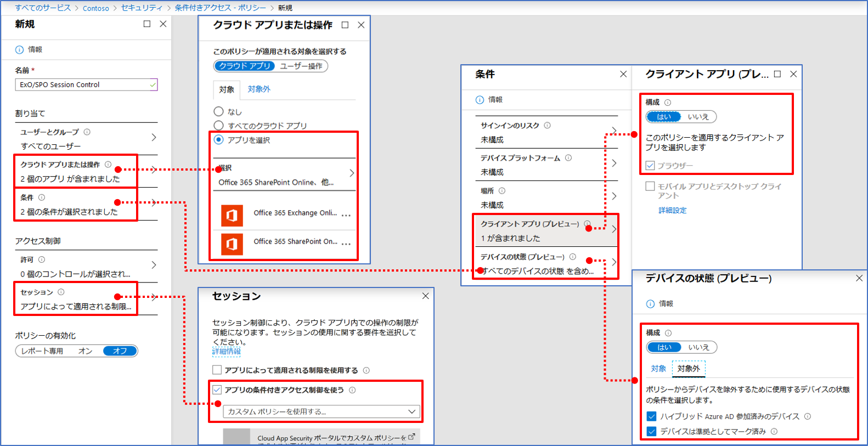The image size is (868, 446).
Task: Select クラウド アプリ toggle option
Action: pos(245,66)
